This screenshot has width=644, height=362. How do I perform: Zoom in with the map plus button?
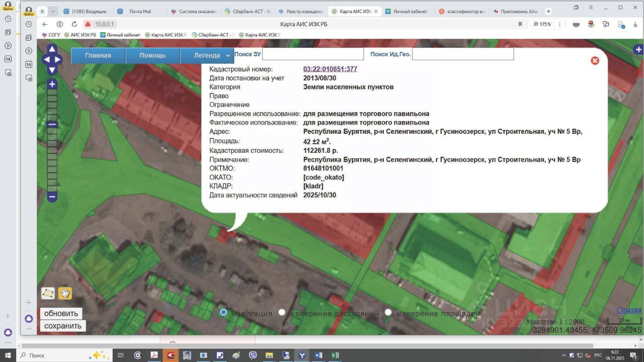52,84
